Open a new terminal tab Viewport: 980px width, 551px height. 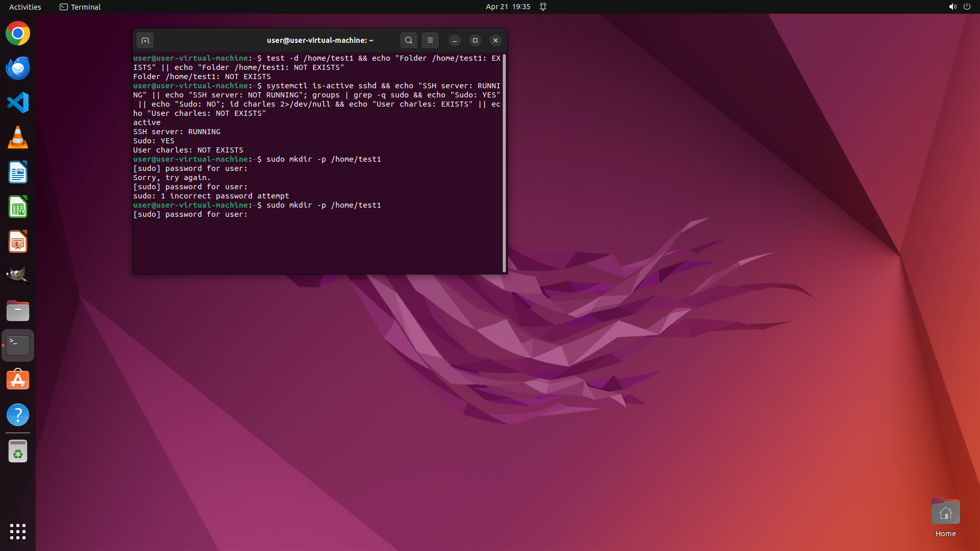pyautogui.click(x=145, y=40)
